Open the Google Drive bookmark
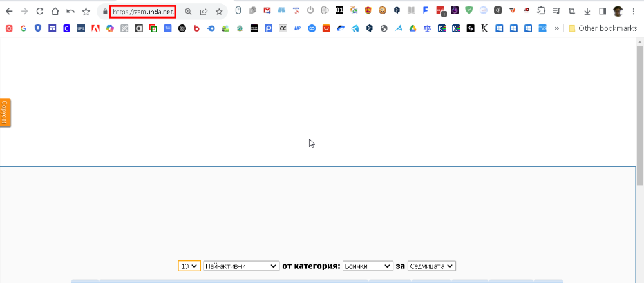Viewport: 644px width, 283px height. [413, 28]
